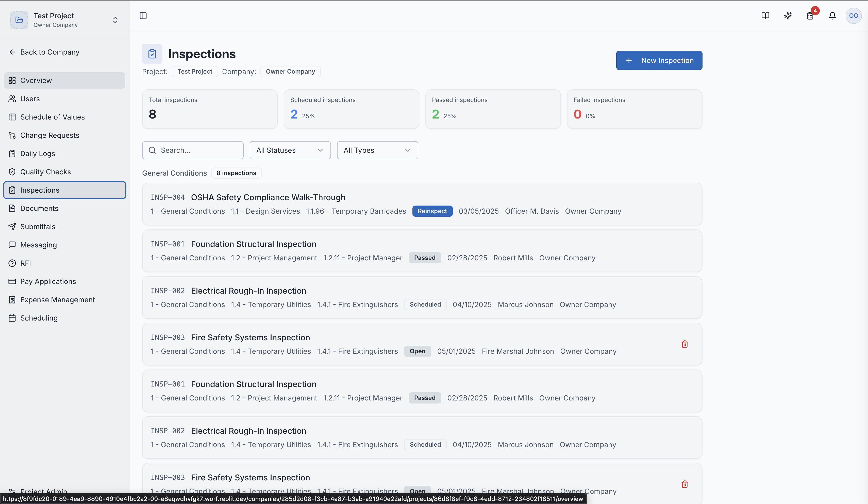The height and width of the screenshot is (504, 868).
Task: Open first Foundation Structural Inspection entry
Action: pos(422,251)
